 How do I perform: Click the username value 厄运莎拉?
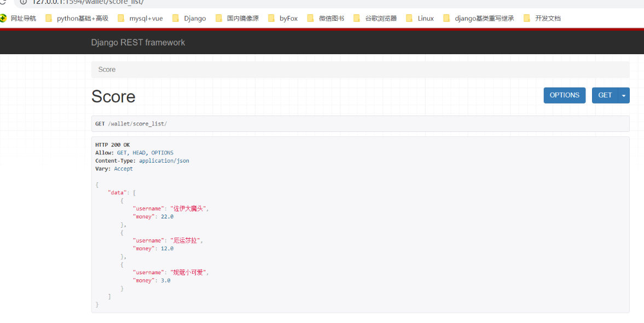point(185,240)
